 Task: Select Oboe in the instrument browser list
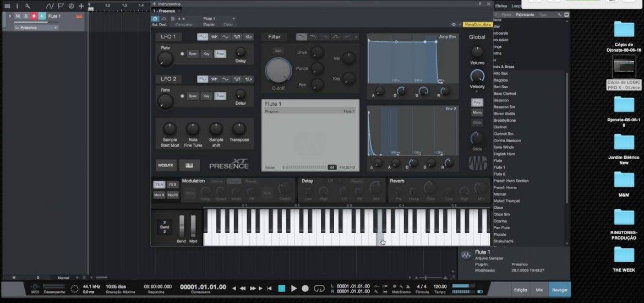tap(498, 207)
